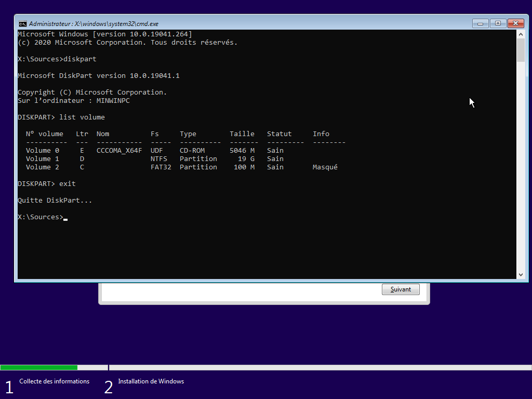The image size is (532, 399).
Task: Click the vertical scrollbar thumb in cmd
Action: (x=521, y=50)
